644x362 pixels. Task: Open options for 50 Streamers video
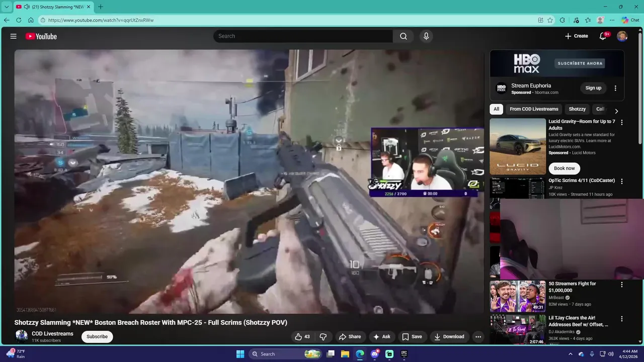coord(622,285)
